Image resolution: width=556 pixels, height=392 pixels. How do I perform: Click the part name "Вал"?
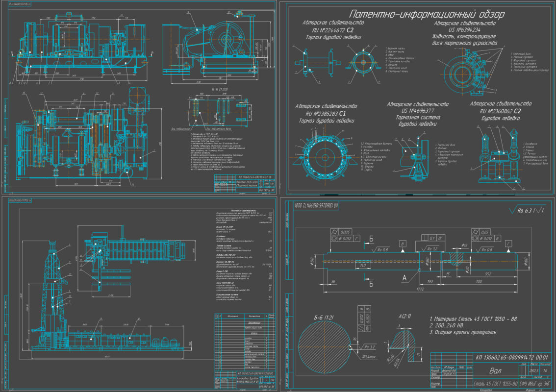tap(495, 371)
